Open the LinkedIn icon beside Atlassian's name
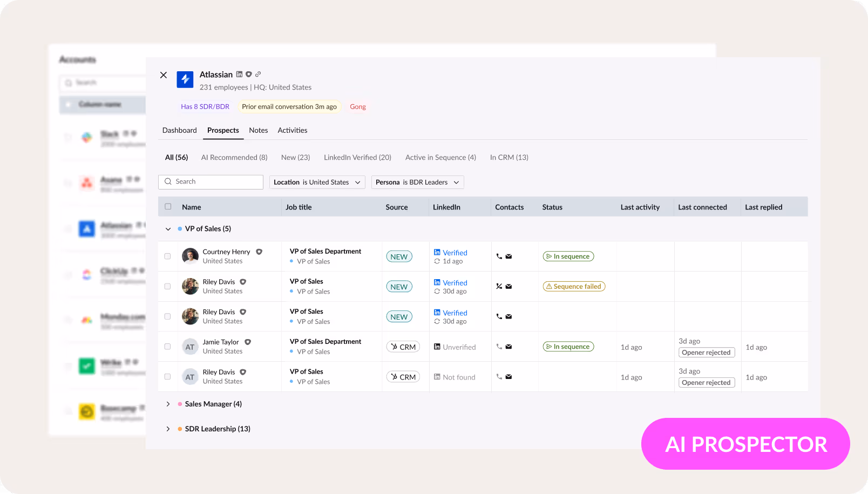Screen dimensions: 868x494 [239, 75]
